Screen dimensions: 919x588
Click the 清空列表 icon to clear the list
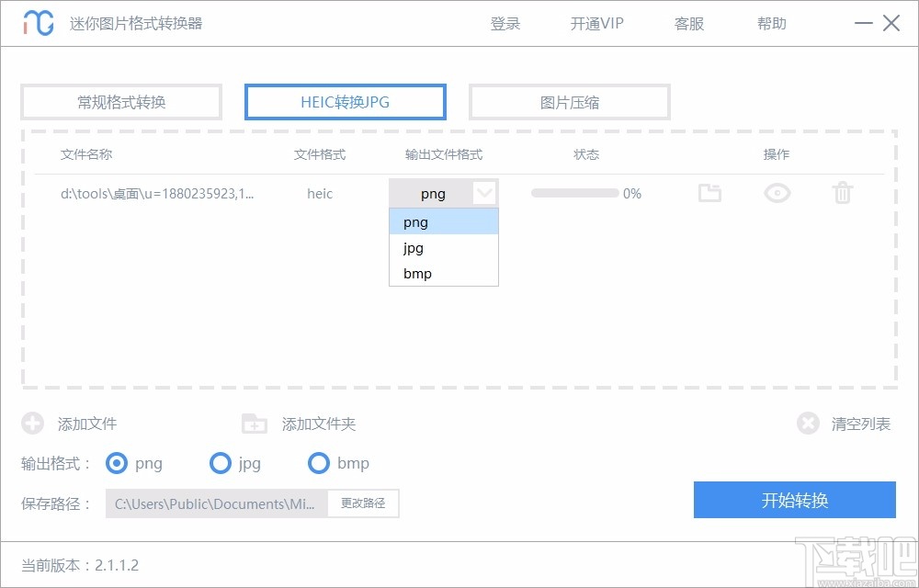coord(808,424)
